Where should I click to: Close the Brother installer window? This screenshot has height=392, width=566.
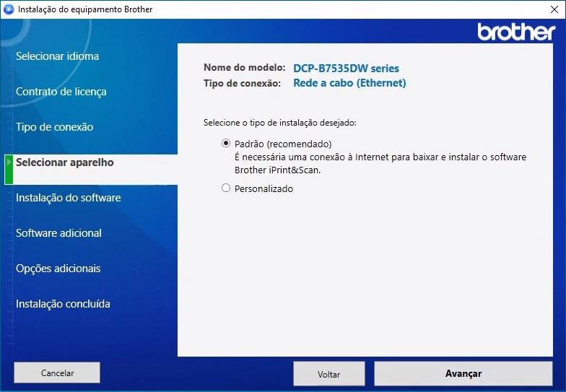click(554, 9)
